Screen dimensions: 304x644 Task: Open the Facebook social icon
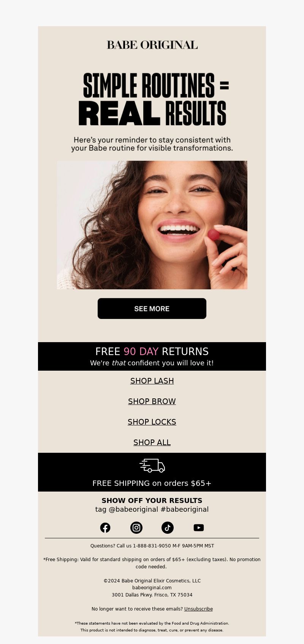click(x=105, y=528)
